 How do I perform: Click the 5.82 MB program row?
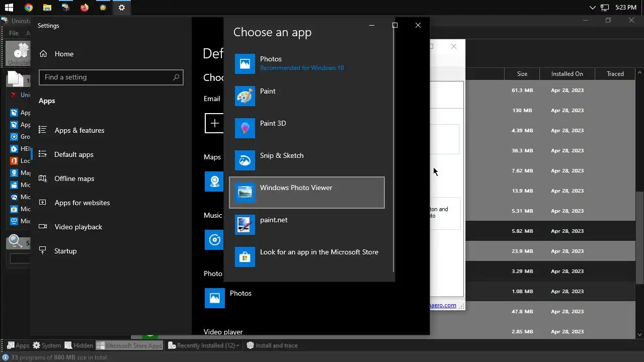point(550,231)
